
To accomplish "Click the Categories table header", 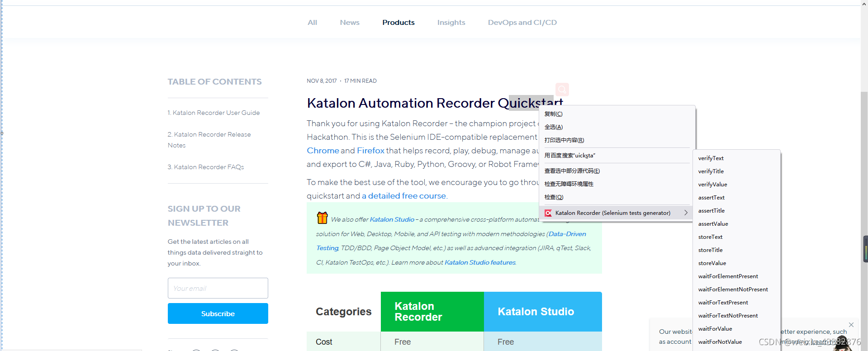I will click(343, 312).
